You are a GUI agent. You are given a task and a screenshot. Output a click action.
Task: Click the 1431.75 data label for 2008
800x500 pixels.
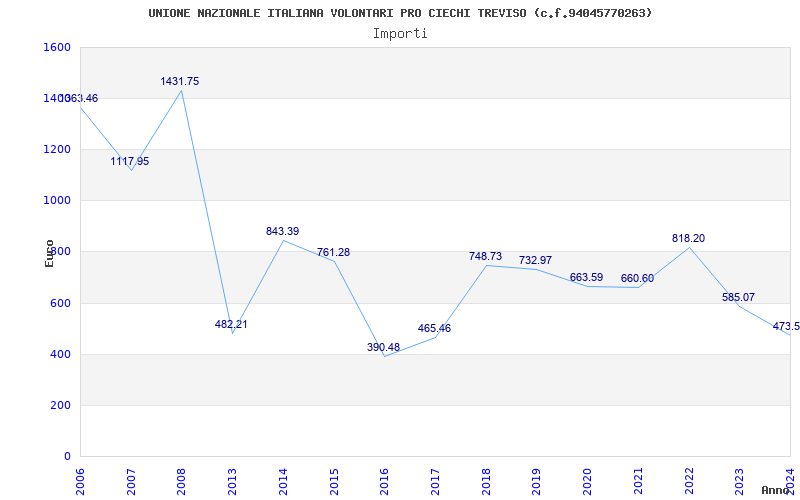coord(180,81)
